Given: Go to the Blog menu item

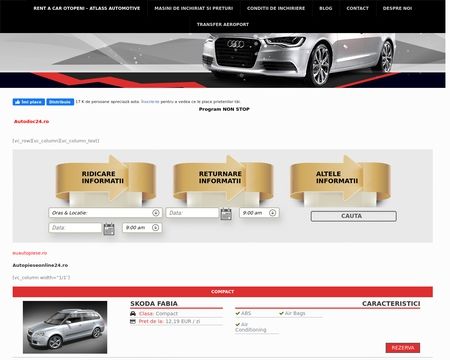Looking at the screenshot, I should (x=326, y=8).
